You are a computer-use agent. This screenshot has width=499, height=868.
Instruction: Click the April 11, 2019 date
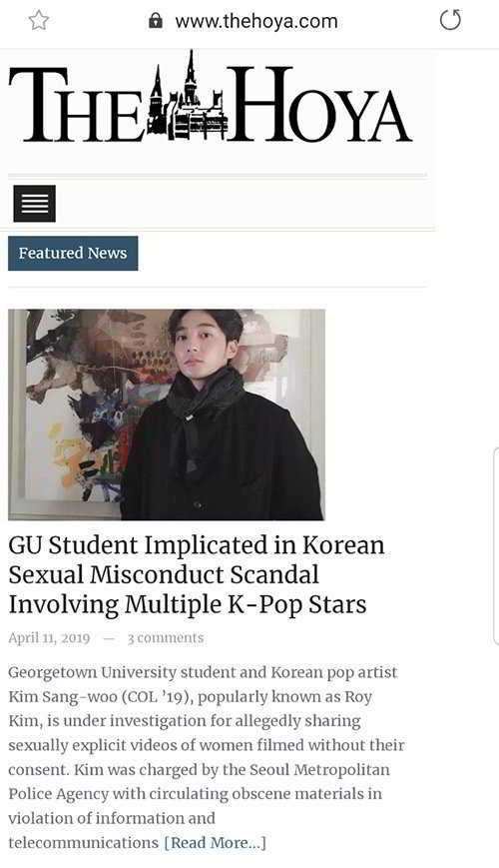coord(49,637)
